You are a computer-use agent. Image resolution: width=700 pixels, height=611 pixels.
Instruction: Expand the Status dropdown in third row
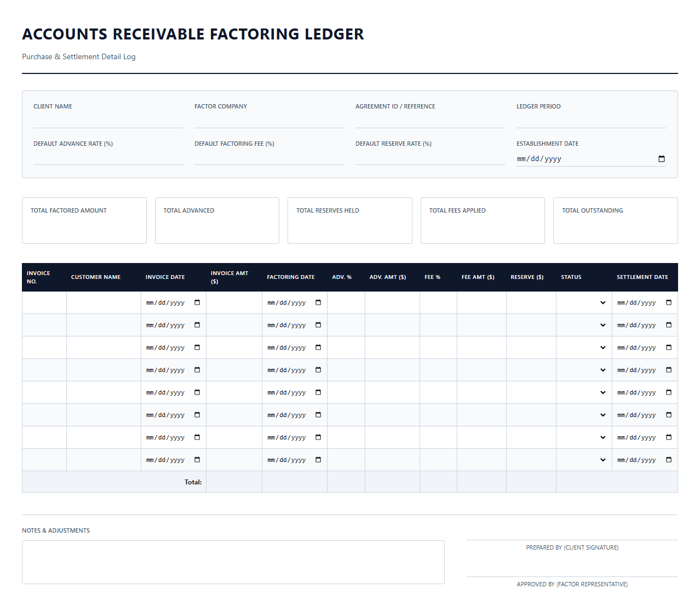(x=584, y=347)
